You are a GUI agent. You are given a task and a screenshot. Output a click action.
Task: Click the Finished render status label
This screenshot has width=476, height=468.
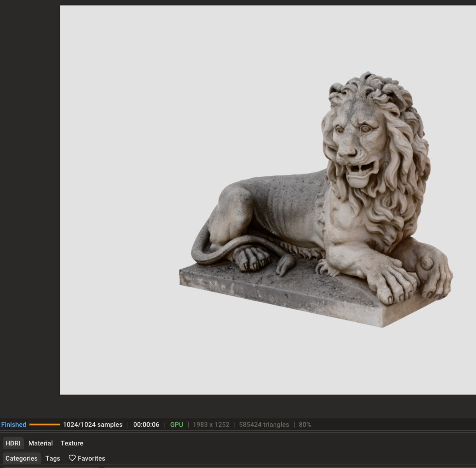point(14,425)
